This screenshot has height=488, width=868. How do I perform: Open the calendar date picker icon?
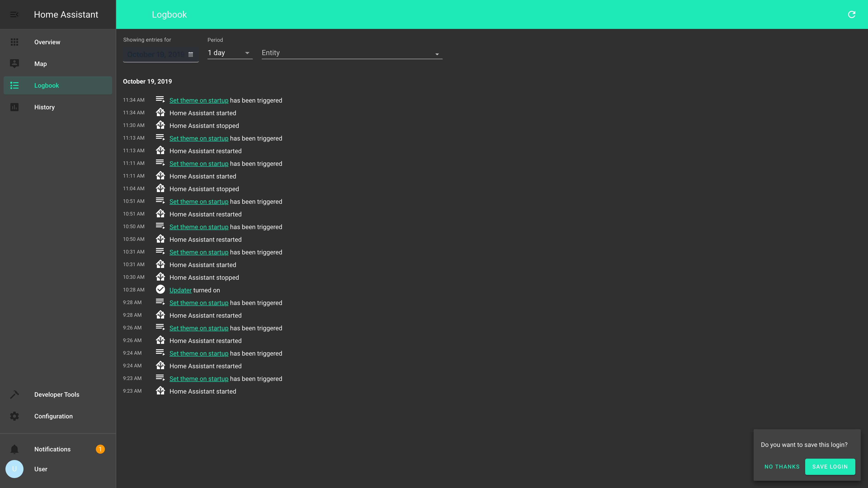click(x=191, y=54)
